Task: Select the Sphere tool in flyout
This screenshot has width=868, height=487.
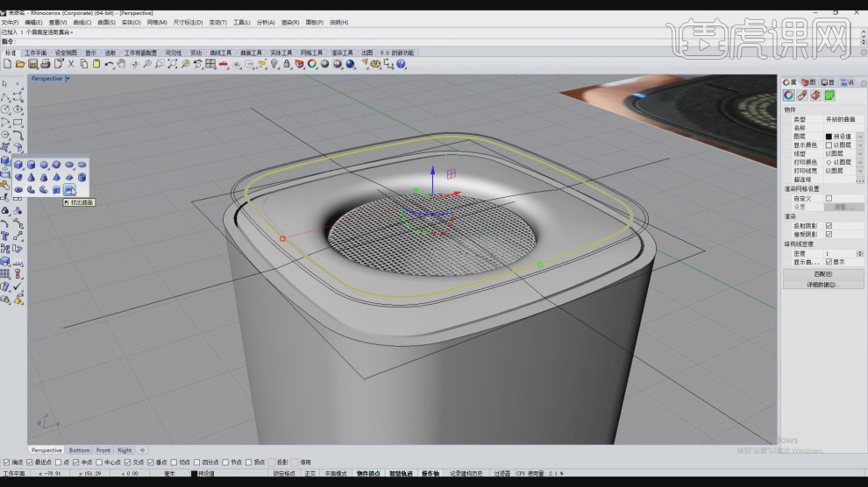Action: pyautogui.click(x=44, y=165)
